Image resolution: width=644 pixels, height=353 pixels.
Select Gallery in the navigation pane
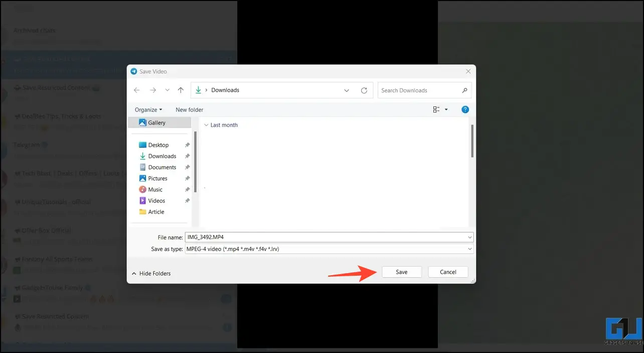(x=159, y=123)
